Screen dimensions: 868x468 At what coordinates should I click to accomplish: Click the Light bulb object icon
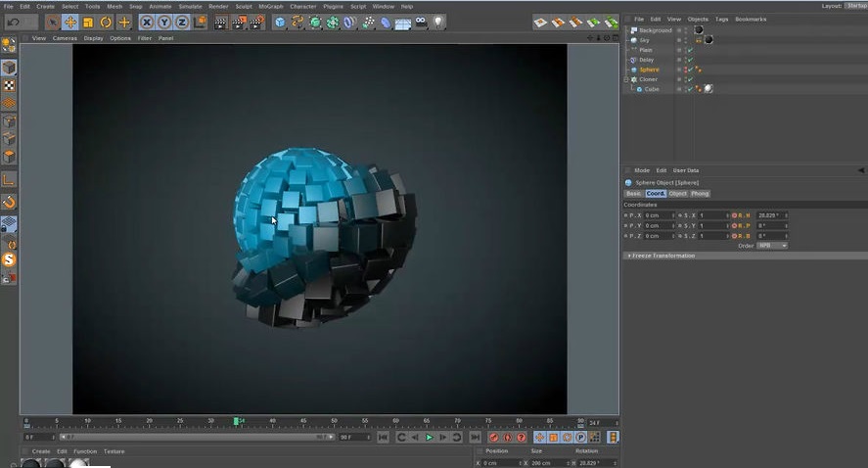[x=439, y=22]
